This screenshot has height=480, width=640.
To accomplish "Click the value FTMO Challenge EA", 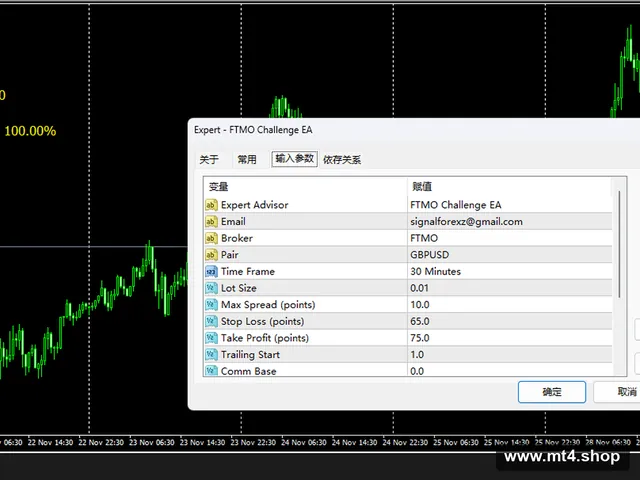I will pyautogui.click(x=456, y=205).
